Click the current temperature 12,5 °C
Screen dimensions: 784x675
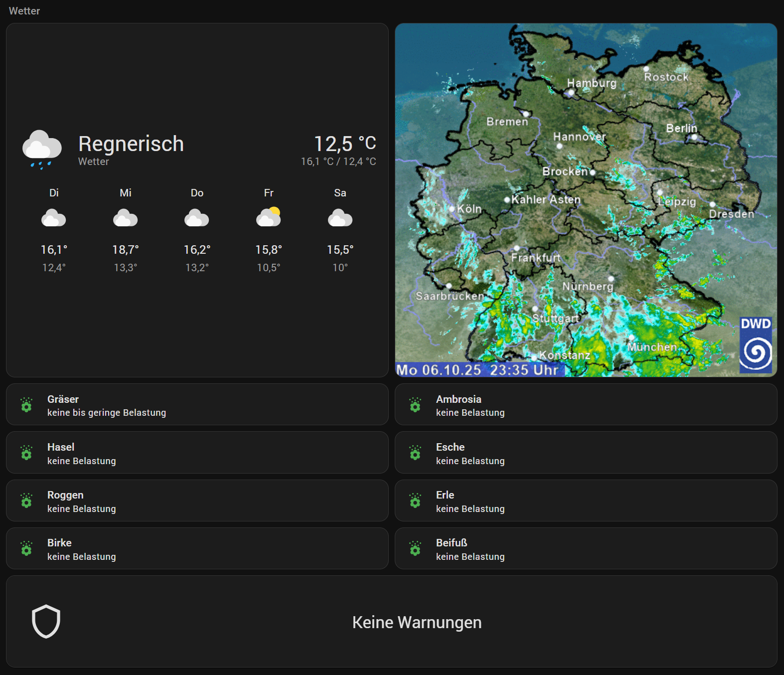click(x=344, y=144)
